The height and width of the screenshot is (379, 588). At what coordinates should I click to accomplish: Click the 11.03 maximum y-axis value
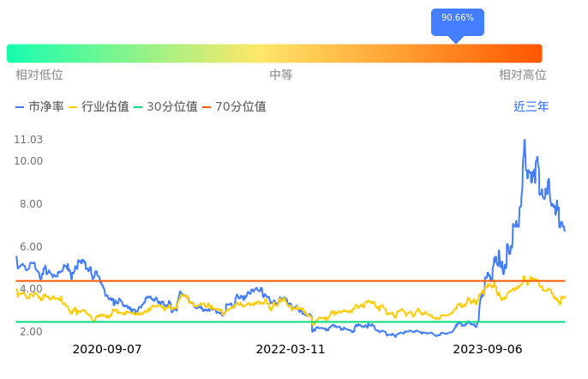pos(28,140)
